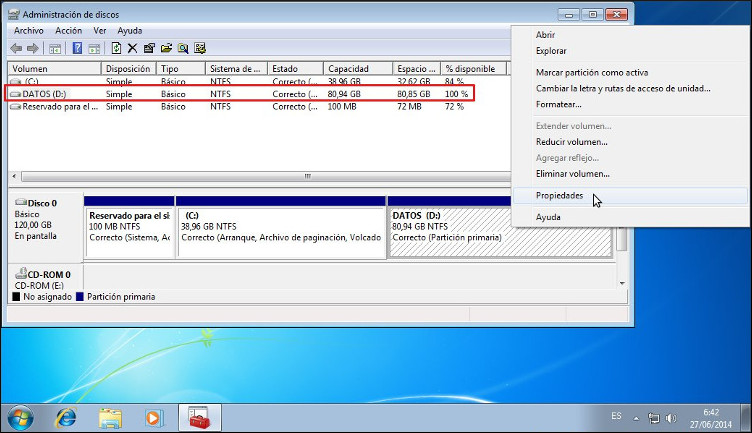The image size is (752, 433).
Task: Toggle the action pane toolbar icon
Action: (94, 48)
